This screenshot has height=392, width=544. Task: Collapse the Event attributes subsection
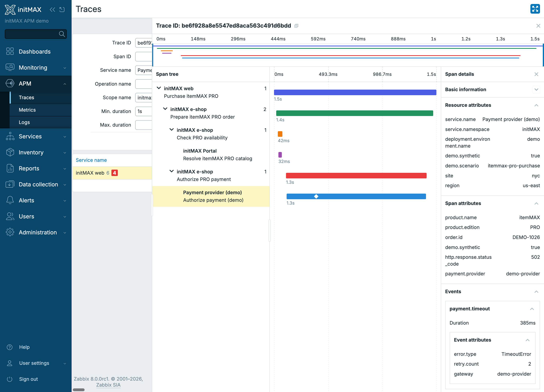pyautogui.click(x=527, y=340)
